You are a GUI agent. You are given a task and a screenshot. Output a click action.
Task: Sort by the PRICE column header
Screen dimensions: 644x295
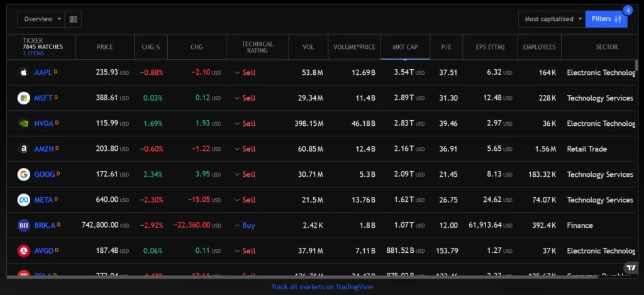[105, 47]
